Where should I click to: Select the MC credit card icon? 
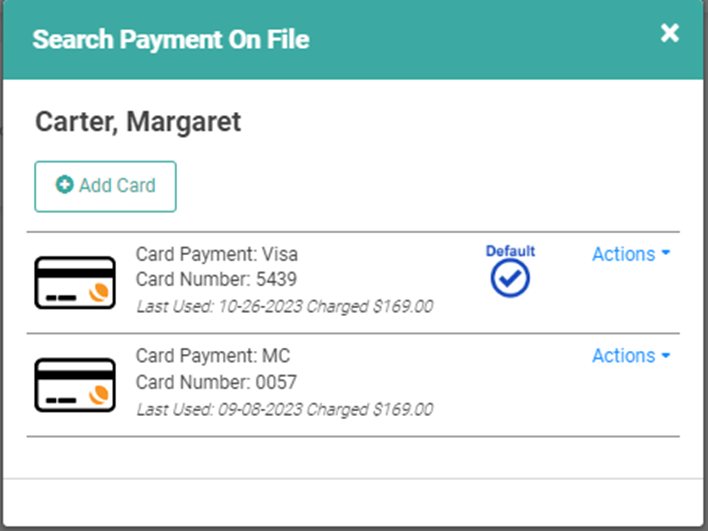tap(75, 385)
